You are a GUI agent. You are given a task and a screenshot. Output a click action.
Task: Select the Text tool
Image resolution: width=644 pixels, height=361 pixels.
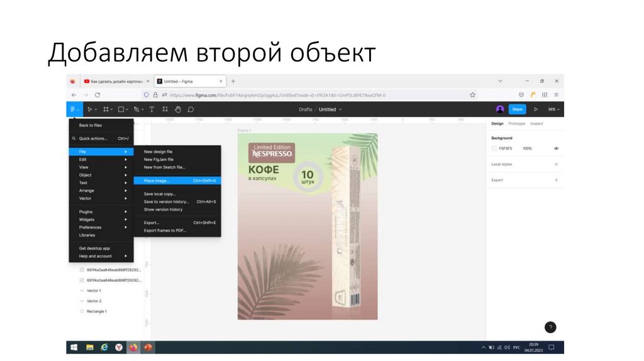click(152, 109)
